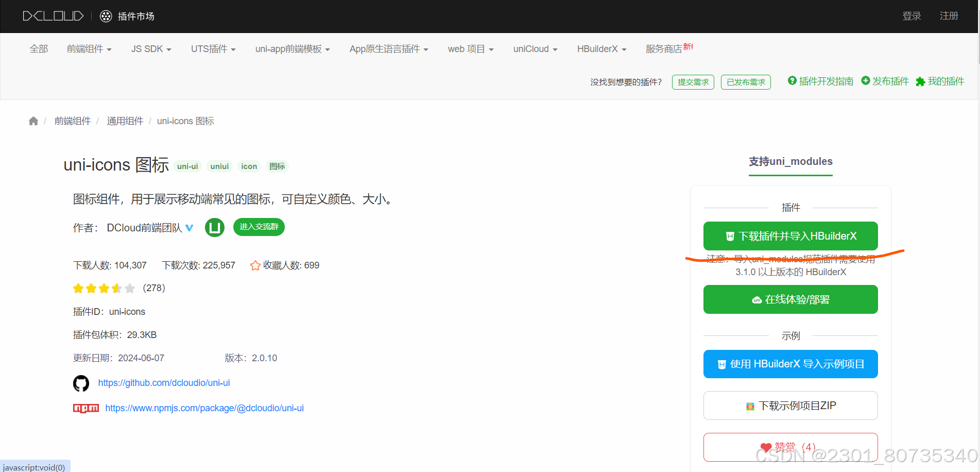Expand the HBuilderX dropdown
Screen dimensions: 980x472
tap(601, 49)
